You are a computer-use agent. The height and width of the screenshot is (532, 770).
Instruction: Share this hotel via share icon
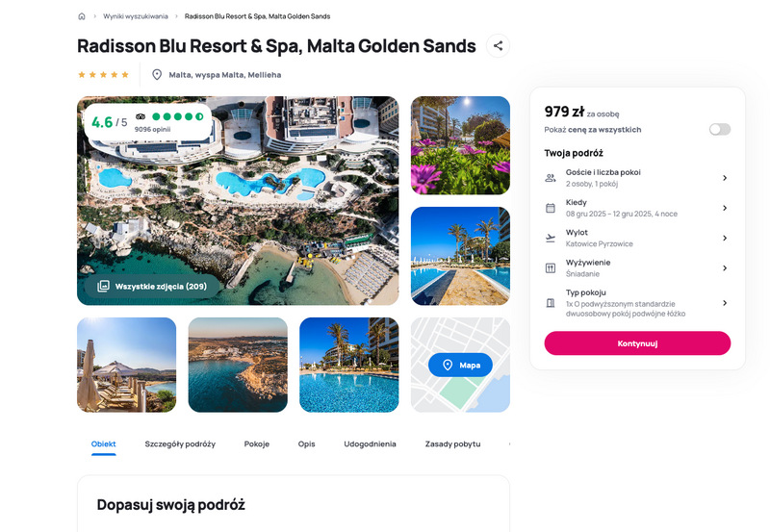pyautogui.click(x=498, y=45)
